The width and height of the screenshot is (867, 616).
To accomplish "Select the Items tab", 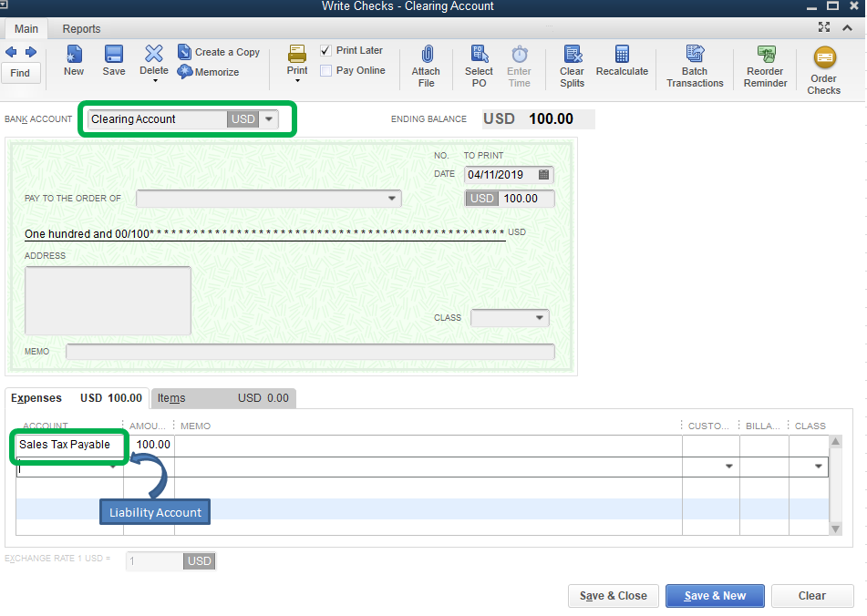I will (x=223, y=398).
